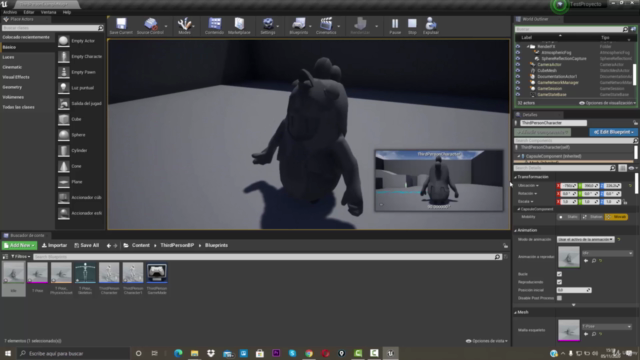This screenshot has width=640, height=360.
Task: Click the ThirdPersonGameMode gamepad asset
Action: pyautogui.click(x=157, y=273)
